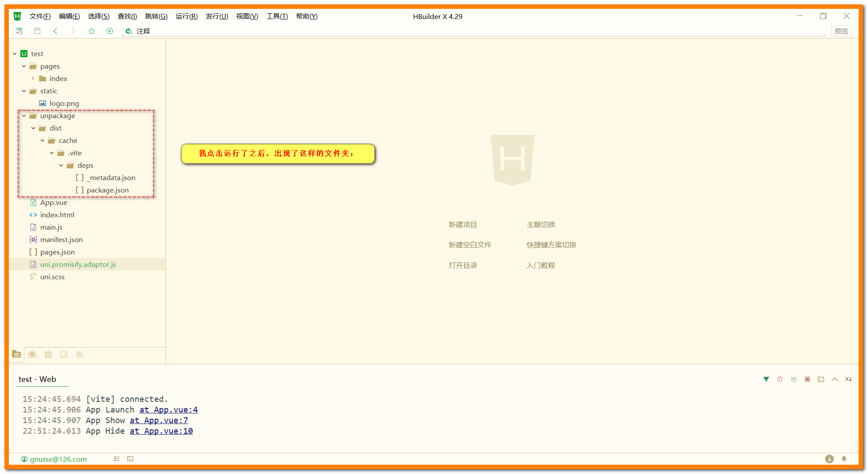Click the clear console icon at far right
Screen dimensions: 868x474
(x=849, y=379)
